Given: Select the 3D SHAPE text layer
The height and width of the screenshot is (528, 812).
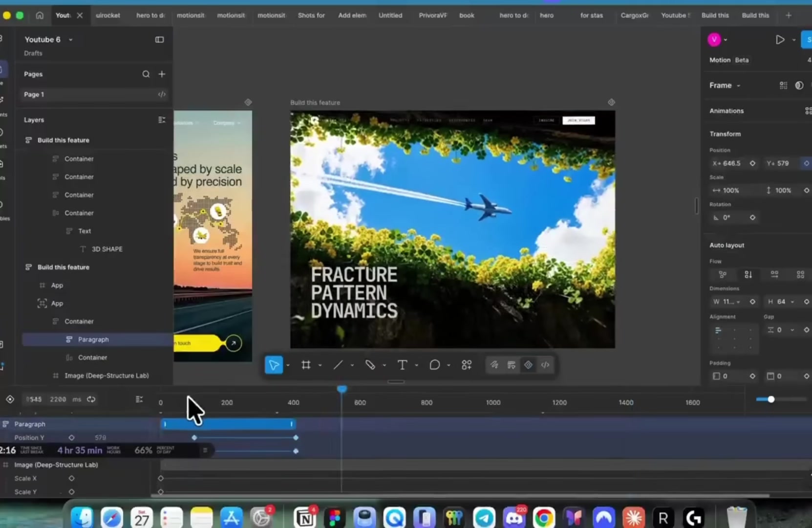Looking at the screenshot, I should coord(107,249).
